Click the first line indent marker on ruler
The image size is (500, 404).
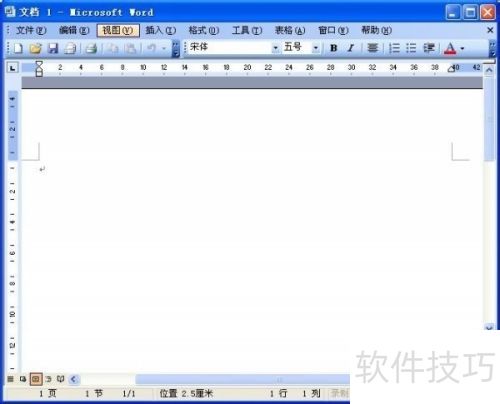pos(39,64)
